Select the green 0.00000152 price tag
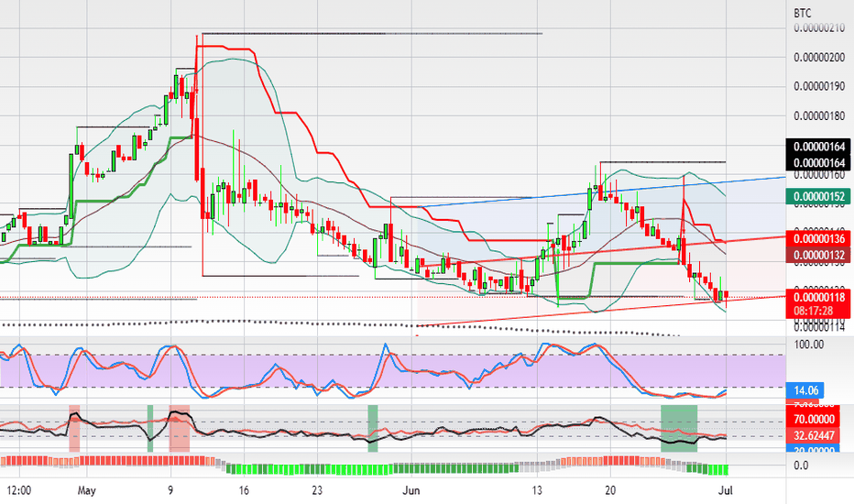The width and height of the screenshot is (854, 504). [819, 197]
